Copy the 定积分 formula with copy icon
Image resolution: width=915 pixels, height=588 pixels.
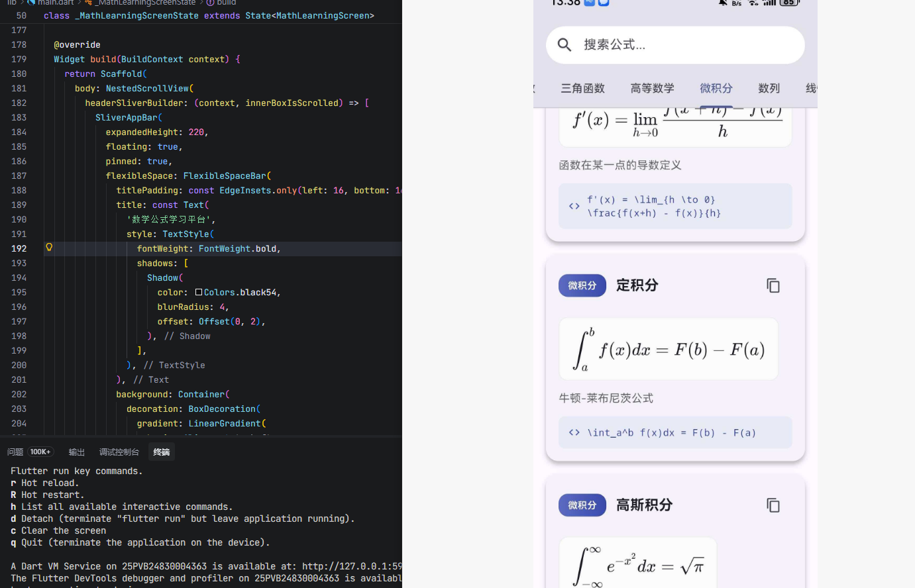coord(773,285)
